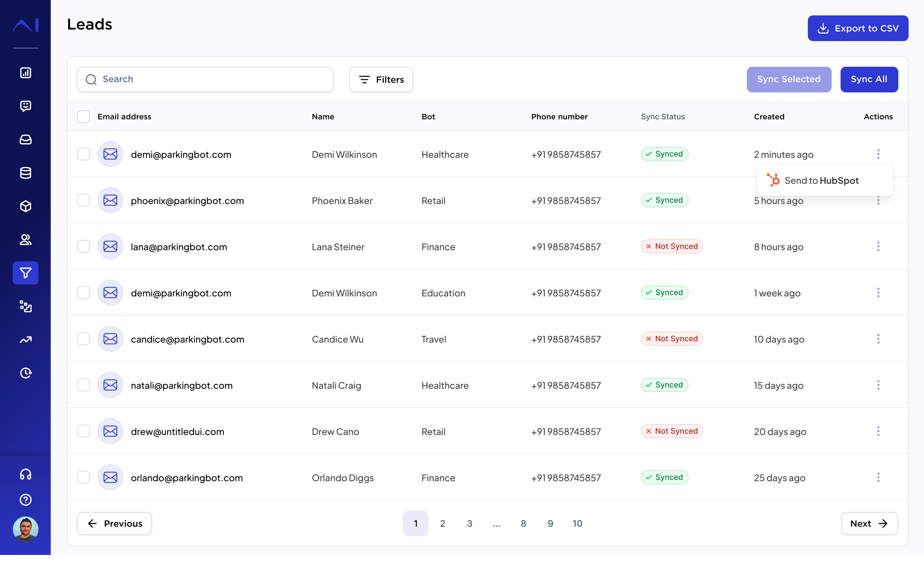
Task: Click envelope icon for natali@parkingbot.com
Action: 110,385
